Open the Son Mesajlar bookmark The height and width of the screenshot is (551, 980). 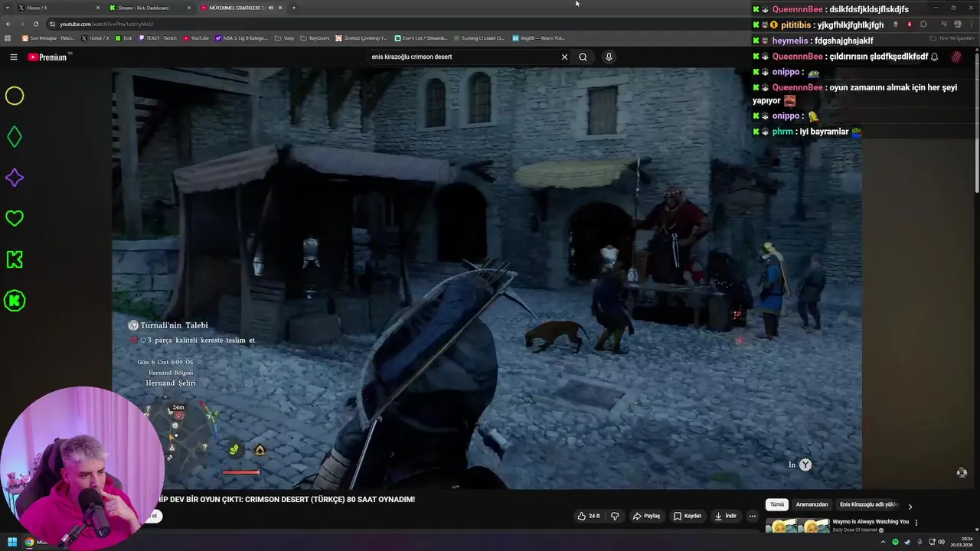point(49,37)
